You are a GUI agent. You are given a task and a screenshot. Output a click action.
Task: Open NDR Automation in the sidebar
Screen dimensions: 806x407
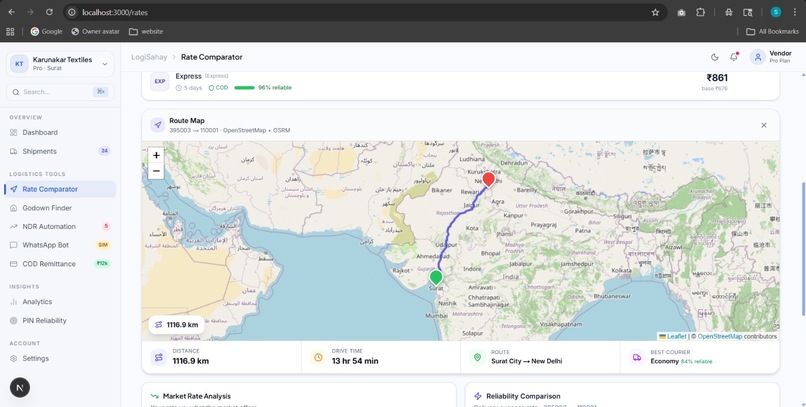[60, 227]
